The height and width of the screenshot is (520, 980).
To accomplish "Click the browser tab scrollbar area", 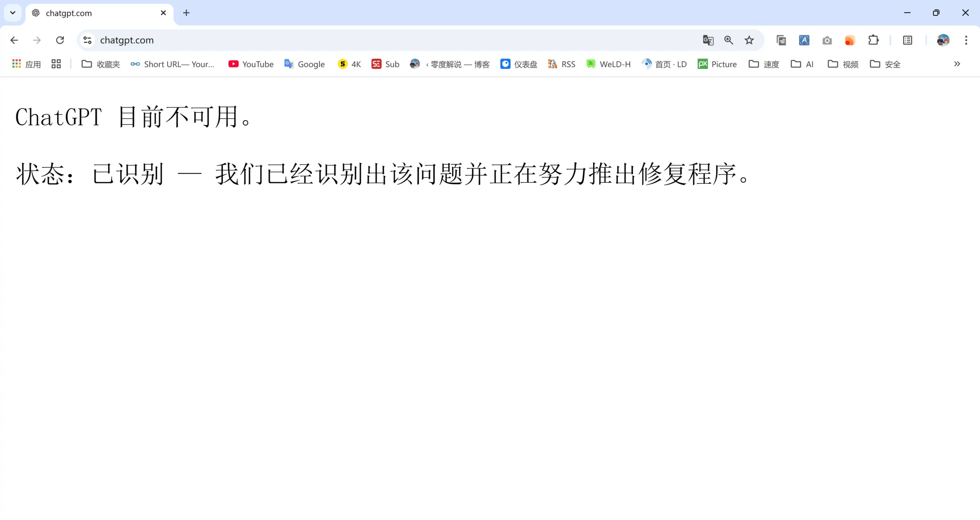I will (12, 12).
